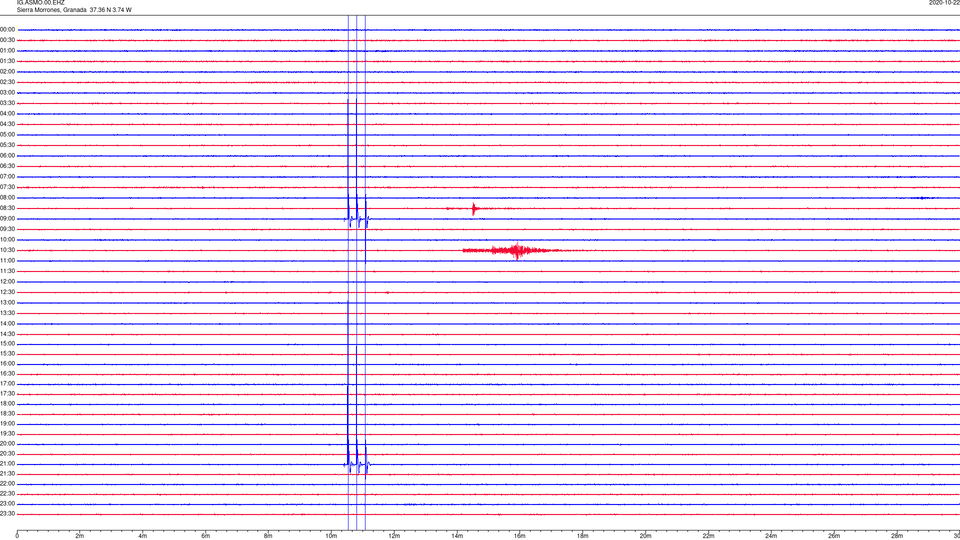Click the 24m axis tick label
Screen dimensions: 960x540
point(771,536)
